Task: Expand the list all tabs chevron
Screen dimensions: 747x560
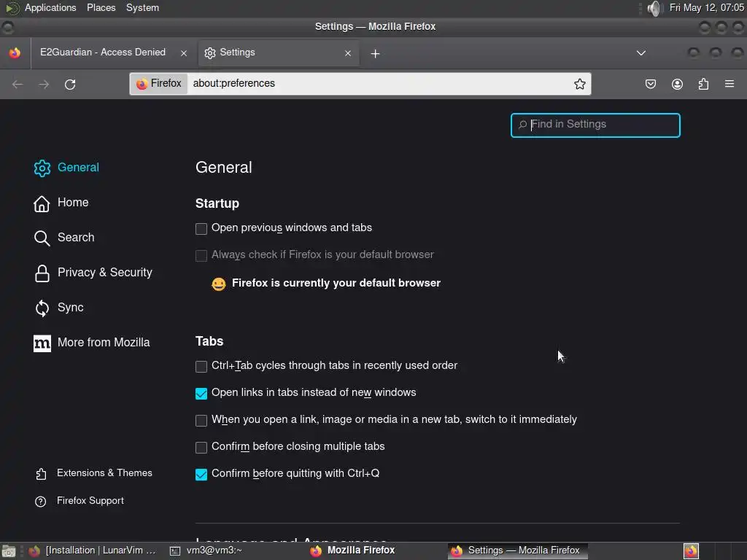Action: (640, 52)
